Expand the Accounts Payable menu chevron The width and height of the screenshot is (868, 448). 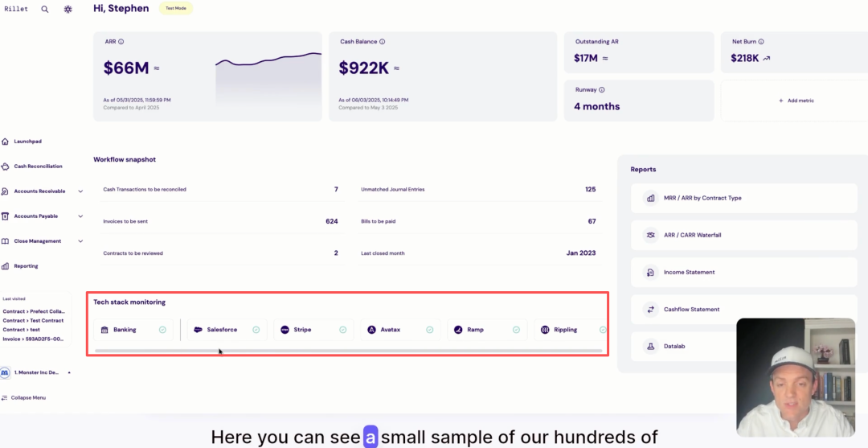[80, 216]
